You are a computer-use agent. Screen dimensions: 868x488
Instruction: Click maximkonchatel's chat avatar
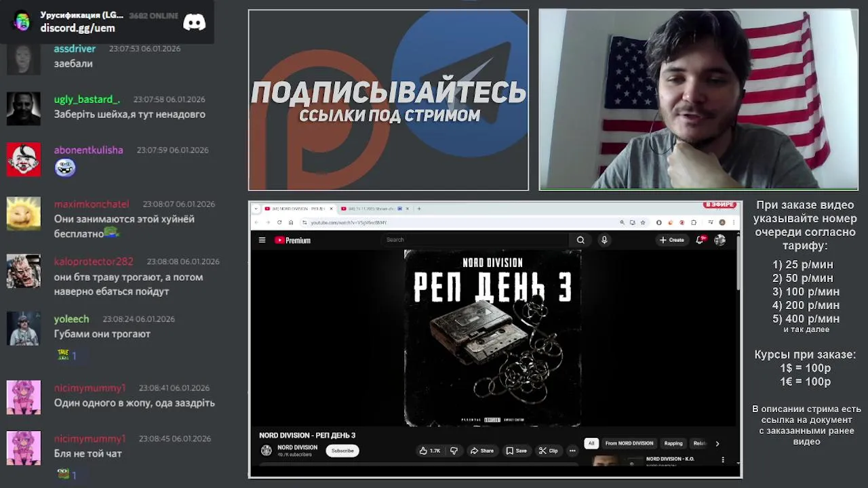point(23,213)
